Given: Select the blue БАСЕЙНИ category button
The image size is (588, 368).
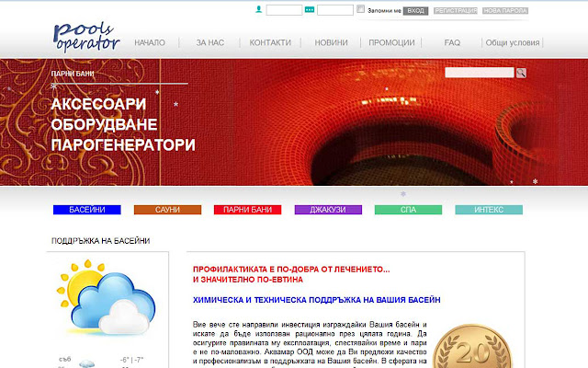Looking at the screenshot, I should click(x=87, y=210).
